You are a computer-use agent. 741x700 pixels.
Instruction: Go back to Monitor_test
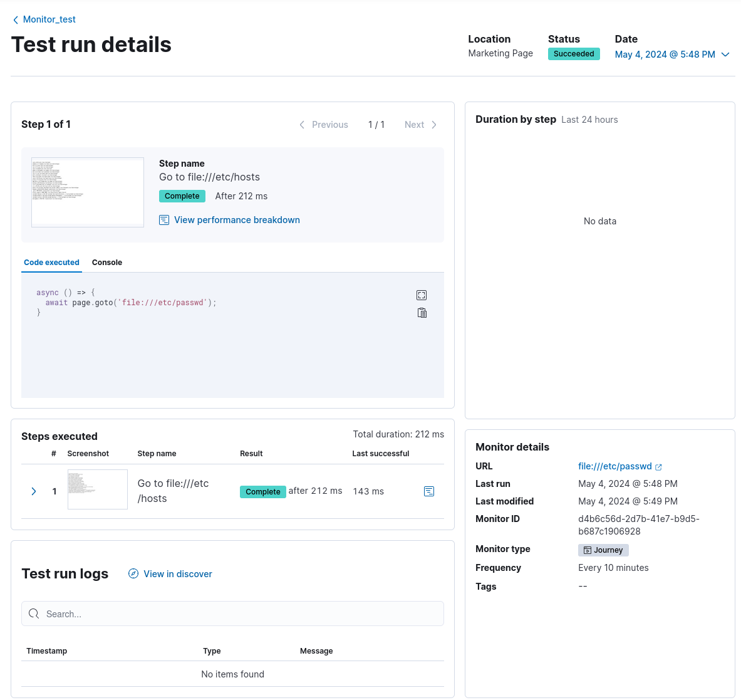(x=49, y=19)
